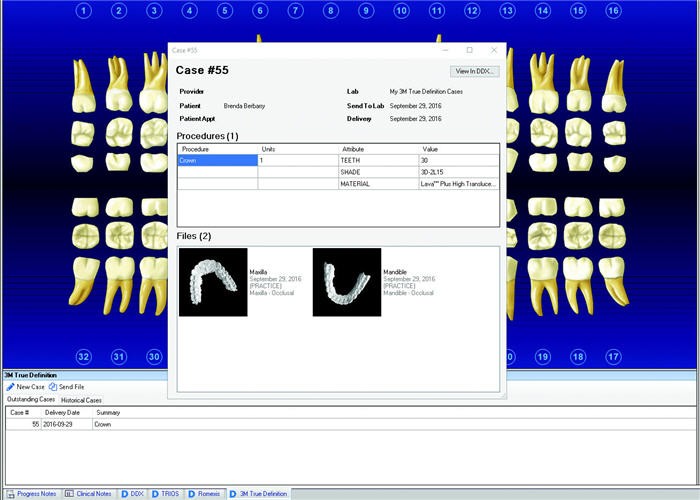
Task: Select tooth number 13 circle
Action: [508, 10]
